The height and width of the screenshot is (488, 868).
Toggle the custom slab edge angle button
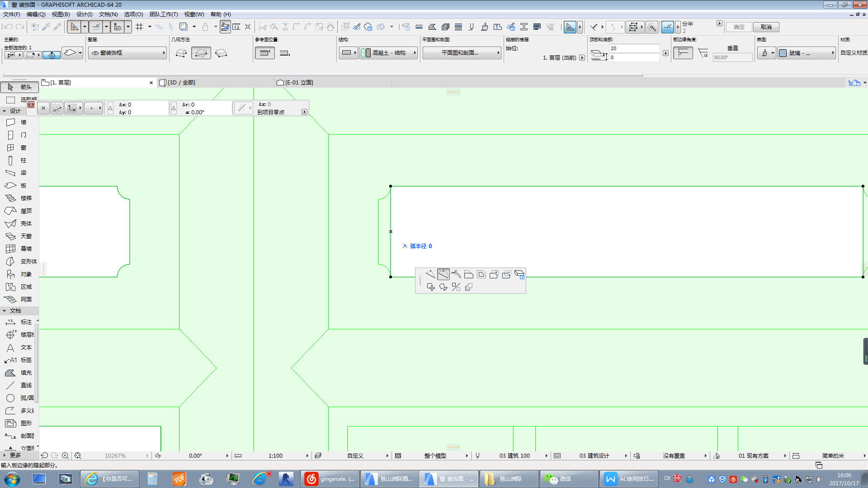point(703,53)
